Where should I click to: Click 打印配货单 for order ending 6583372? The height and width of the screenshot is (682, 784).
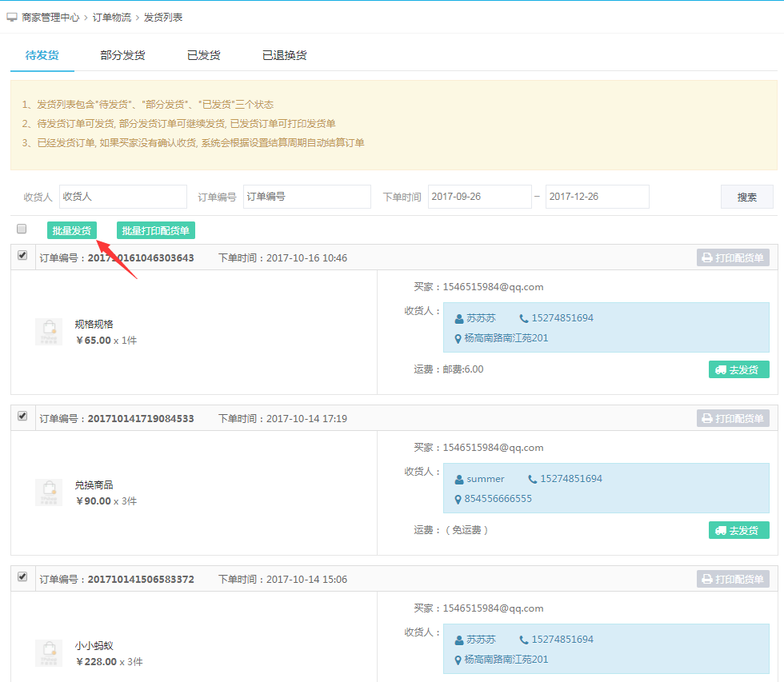click(733, 579)
